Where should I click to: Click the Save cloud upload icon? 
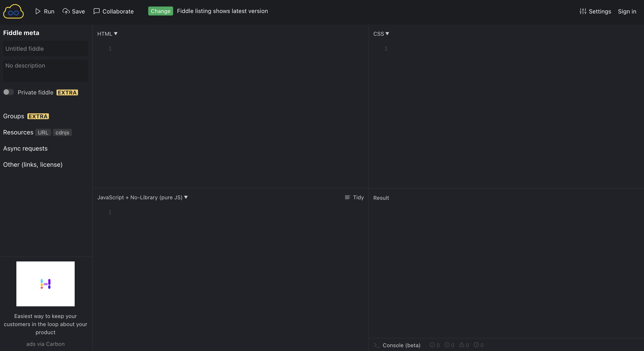(66, 11)
